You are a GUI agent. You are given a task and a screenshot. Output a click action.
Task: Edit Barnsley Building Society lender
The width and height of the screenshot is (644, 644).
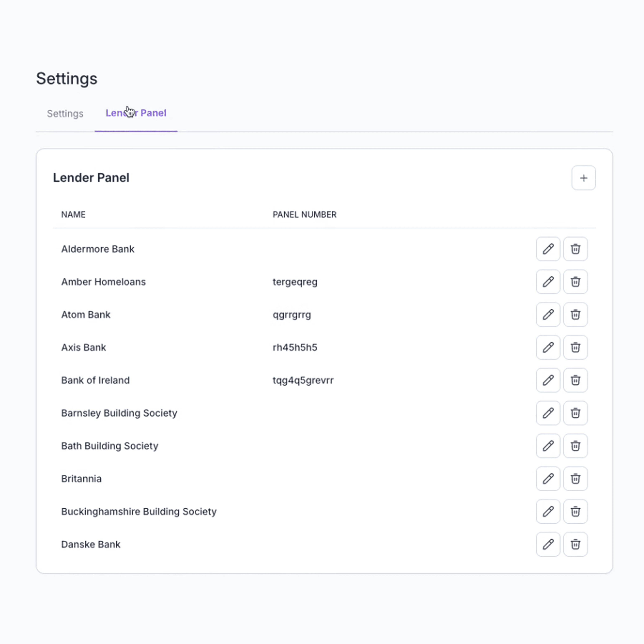(x=548, y=413)
